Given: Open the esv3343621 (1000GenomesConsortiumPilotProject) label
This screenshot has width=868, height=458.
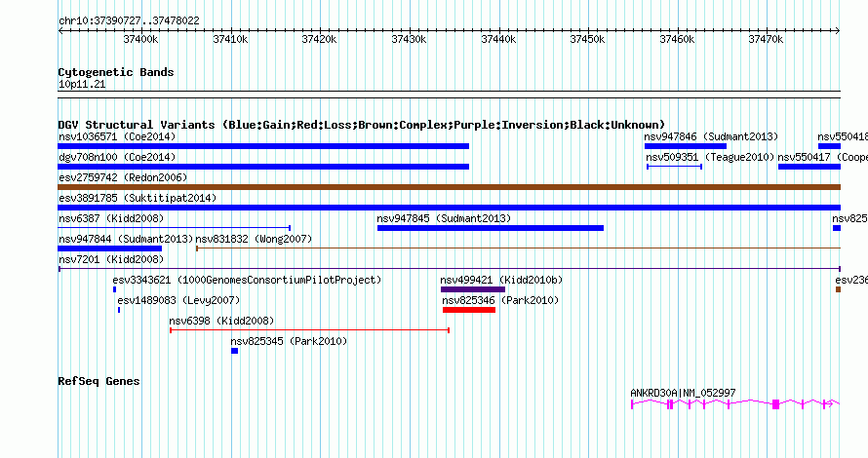Looking at the screenshot, I should [x=247, y=280].
